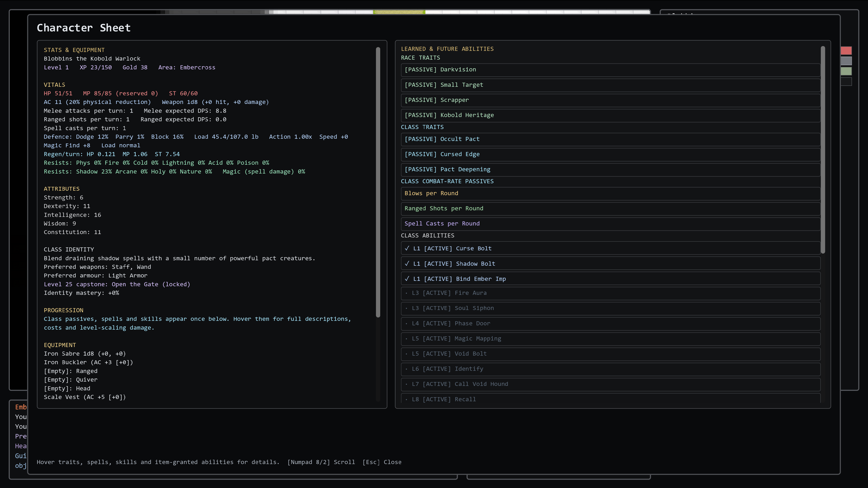Click the Blows per Round passive

pos(610,193)
